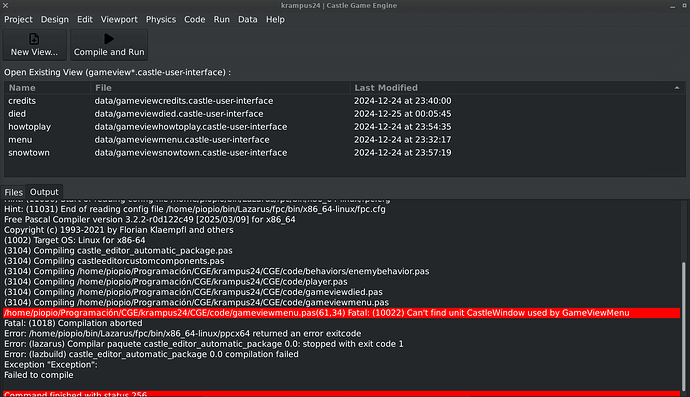Screen dimensions: 690x397
Task: Open the Run menu
Action: [x=221, y=19]
